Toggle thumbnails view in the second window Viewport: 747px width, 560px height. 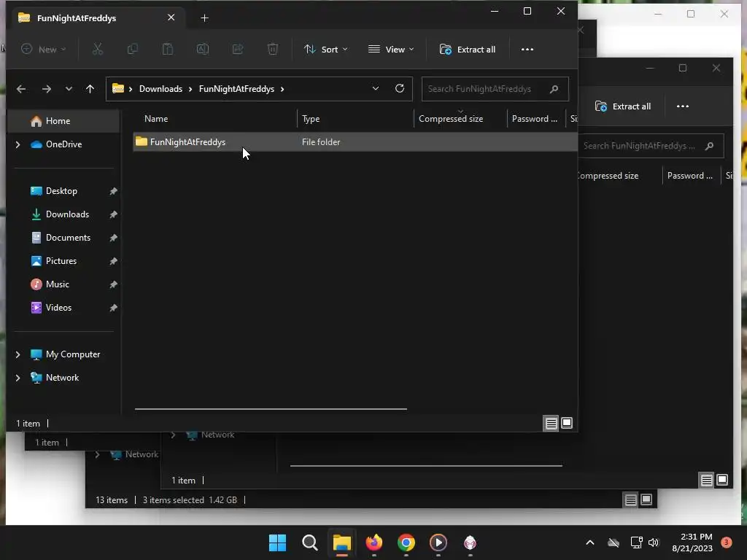point(722,480)
